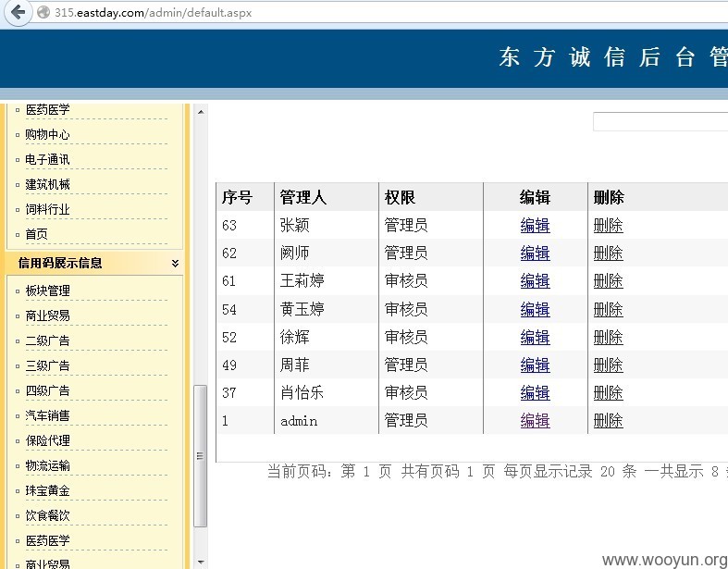
Task: Click 编辑 link for 徐辉
Action: [x=535, y=337]
